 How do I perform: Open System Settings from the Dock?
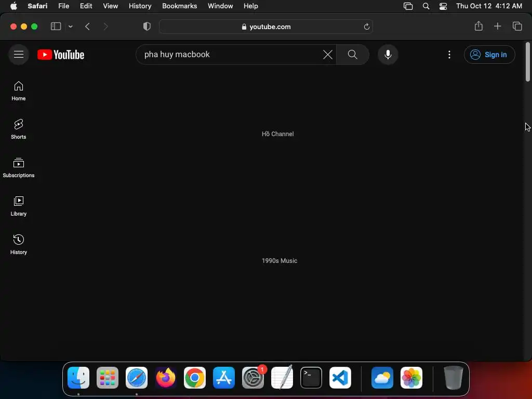coord(253,378)
